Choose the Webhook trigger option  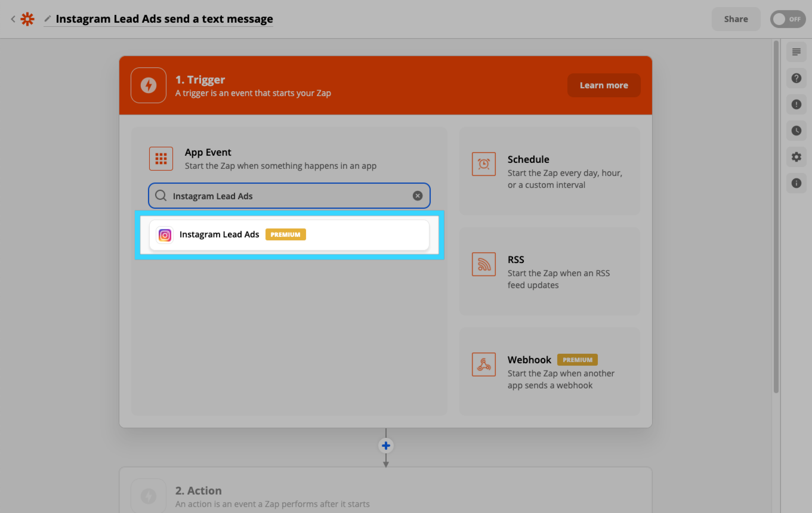549,372
